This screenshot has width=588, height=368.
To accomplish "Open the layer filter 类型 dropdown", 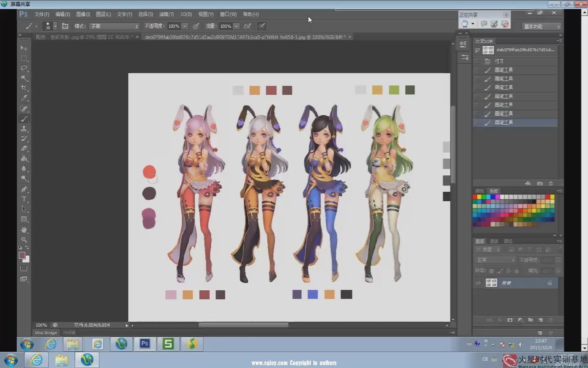I will pos(488,249).
